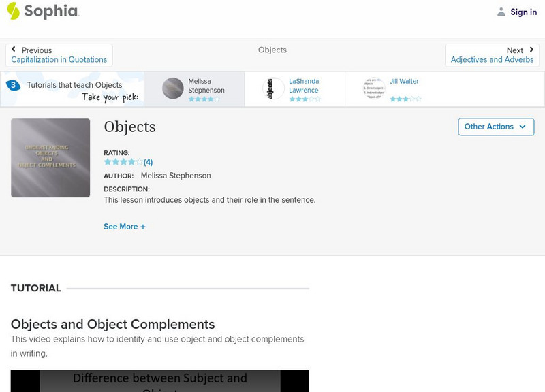Open the Other Actions dropdown
Viewport: 545px width, 392px height.
(496, 127)
